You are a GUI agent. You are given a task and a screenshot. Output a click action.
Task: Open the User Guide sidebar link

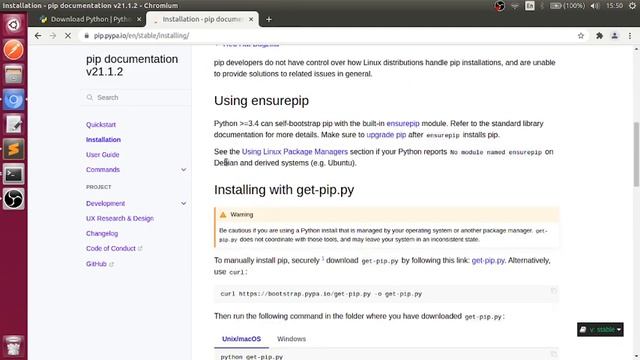pyautogui.click(x=102, y=155)
